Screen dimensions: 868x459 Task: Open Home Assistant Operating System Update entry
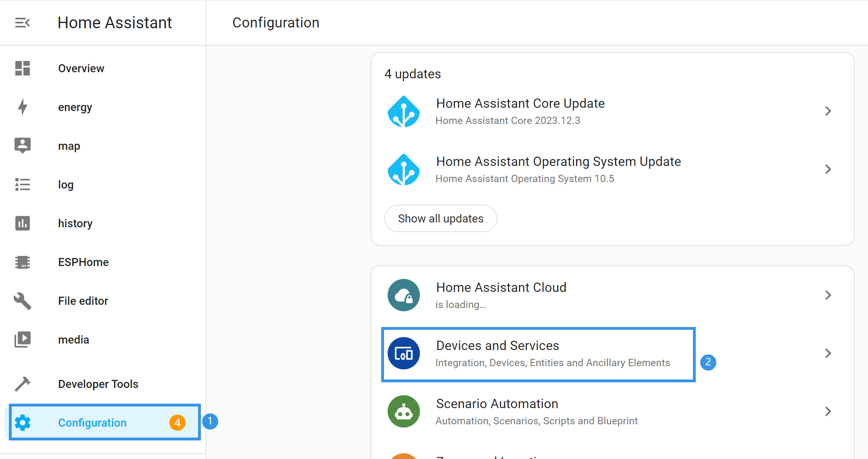pos(612,170)
